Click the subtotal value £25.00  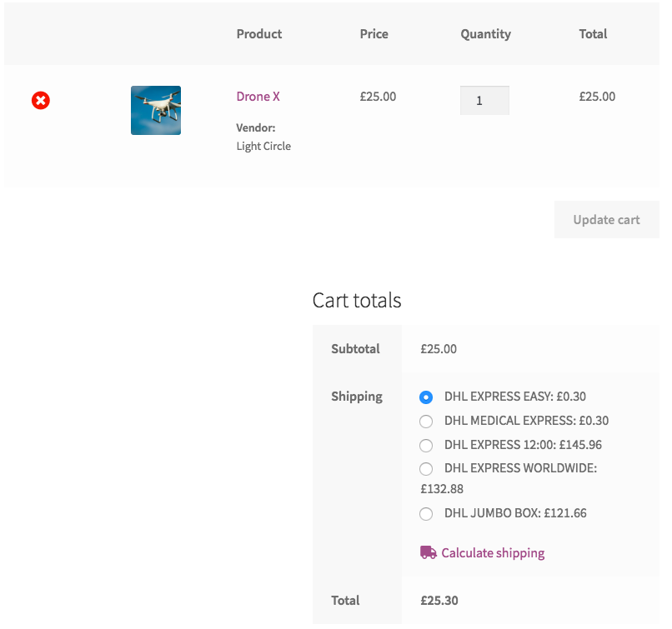point(439,349)
